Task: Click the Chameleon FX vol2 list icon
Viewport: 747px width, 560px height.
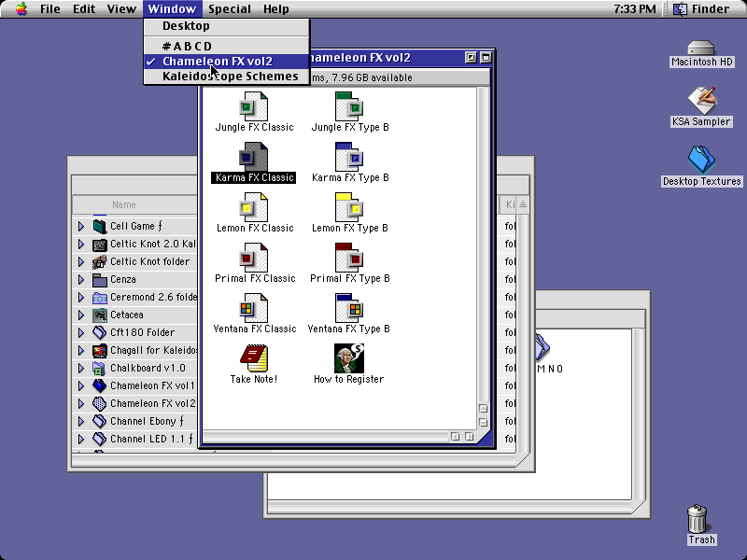Action: (x=99, y=404)
